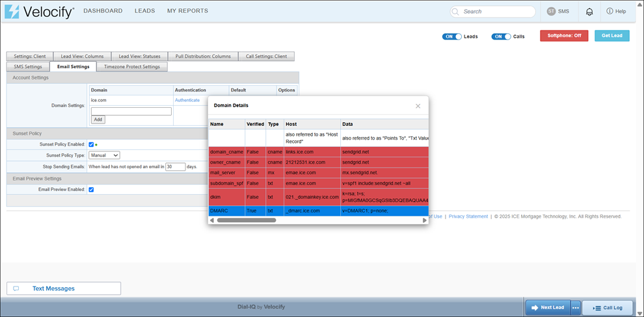Viewport: 644px width, 317px height.
Task: Open the LEADS menu
Action: click(145, 11)
